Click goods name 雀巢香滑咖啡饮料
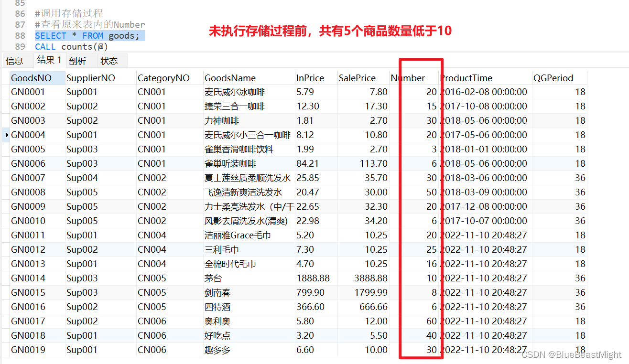Screen dimensions: 629x364 coord(239,149)
